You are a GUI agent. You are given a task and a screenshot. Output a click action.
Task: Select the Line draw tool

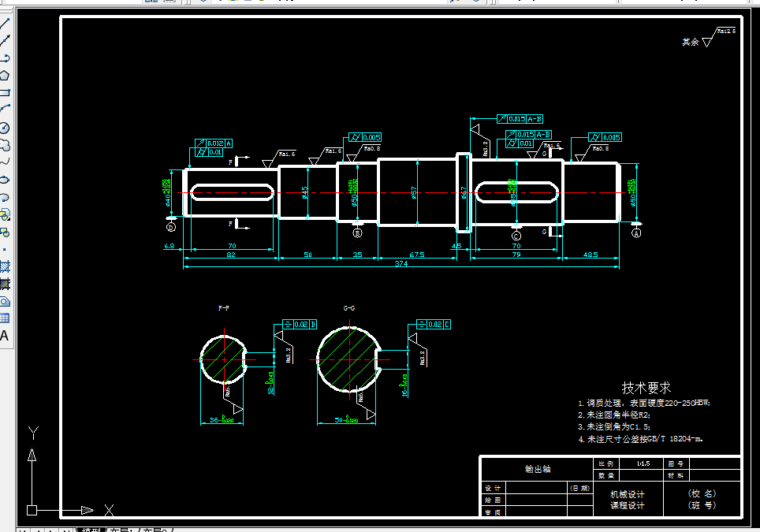point(5,23)
